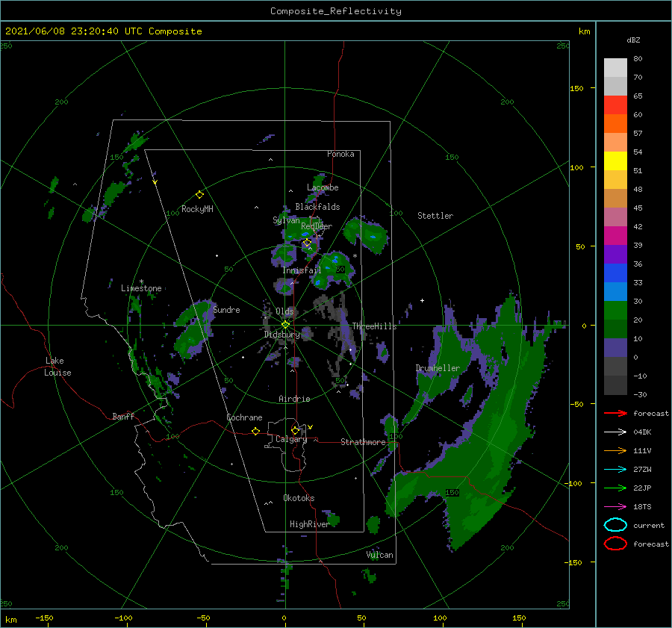Image resolution: width=672 pixels, height=628 pixels.
Task: Click the km unit label at bottom left
Action: click(x=10, y=620)
